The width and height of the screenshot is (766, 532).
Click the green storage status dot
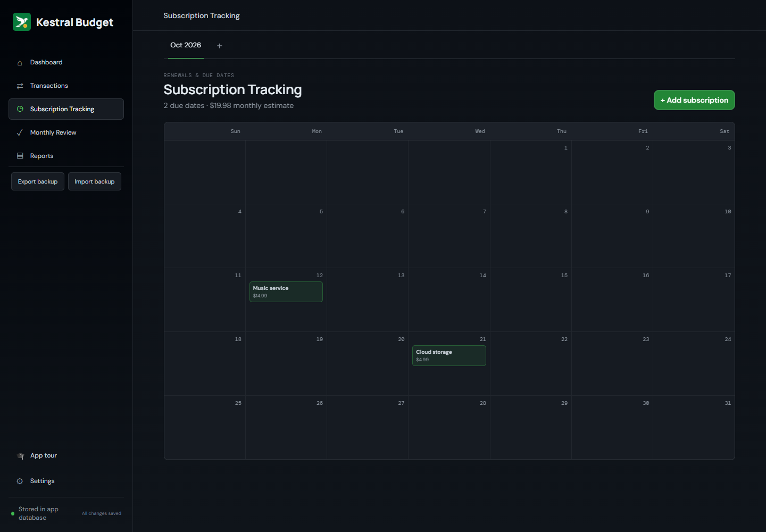pyautogui.click(x=13, y=513)
